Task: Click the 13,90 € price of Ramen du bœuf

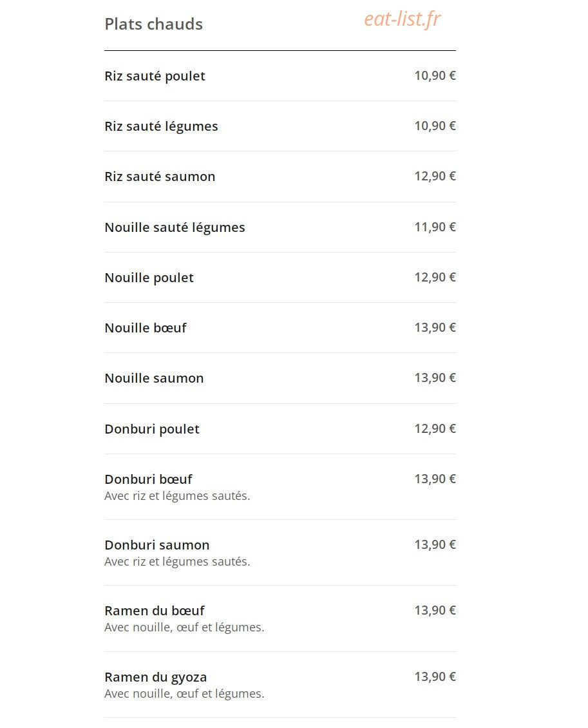Action: coord(435,610)
